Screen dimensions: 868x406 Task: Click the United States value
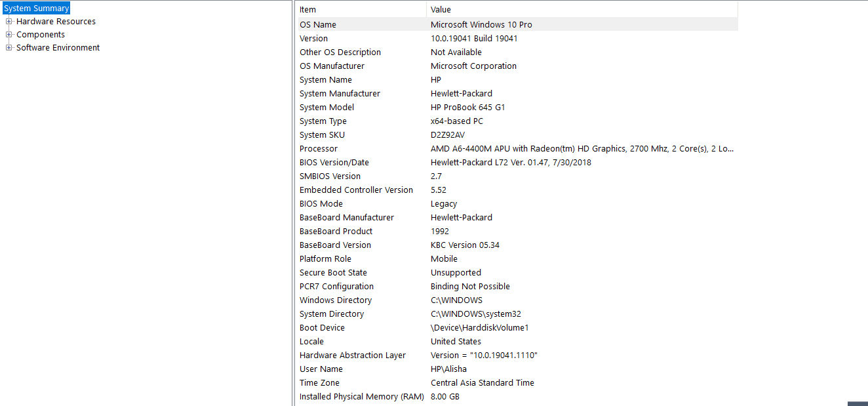pyautogui.click(x=456, y=341)
